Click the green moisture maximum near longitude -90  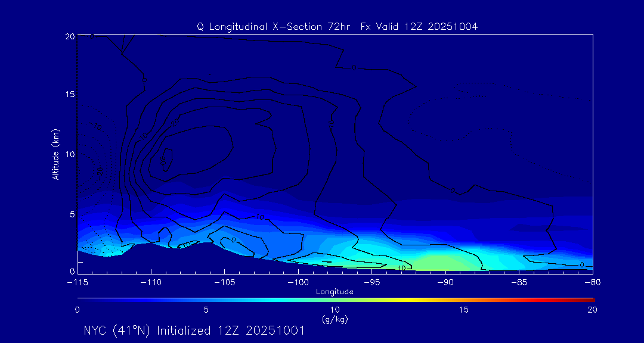444,262
